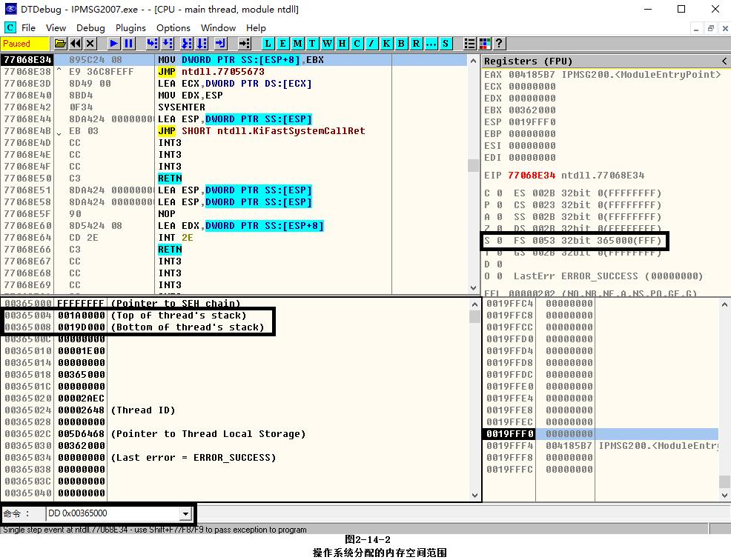The image size is (731, 560).
Task: Toggle the C flag bit in Registers
Action: pos(499,193)
